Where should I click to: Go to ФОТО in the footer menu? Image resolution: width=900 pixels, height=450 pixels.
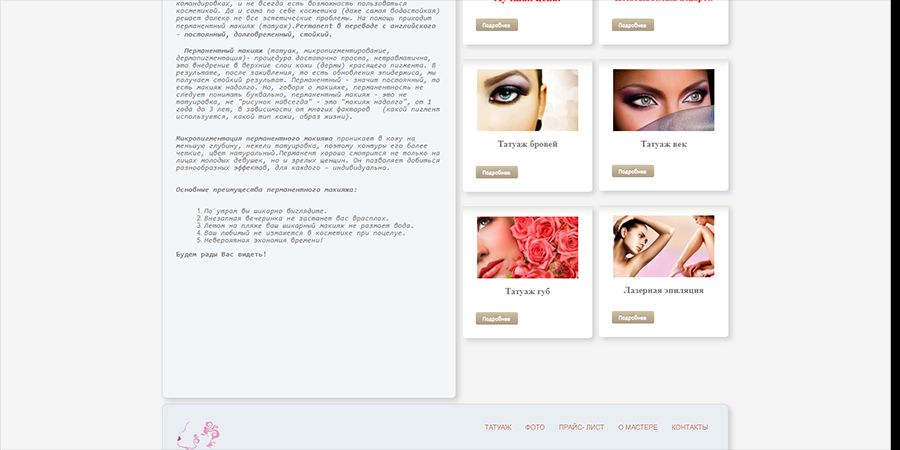click(x=535, y=427)
